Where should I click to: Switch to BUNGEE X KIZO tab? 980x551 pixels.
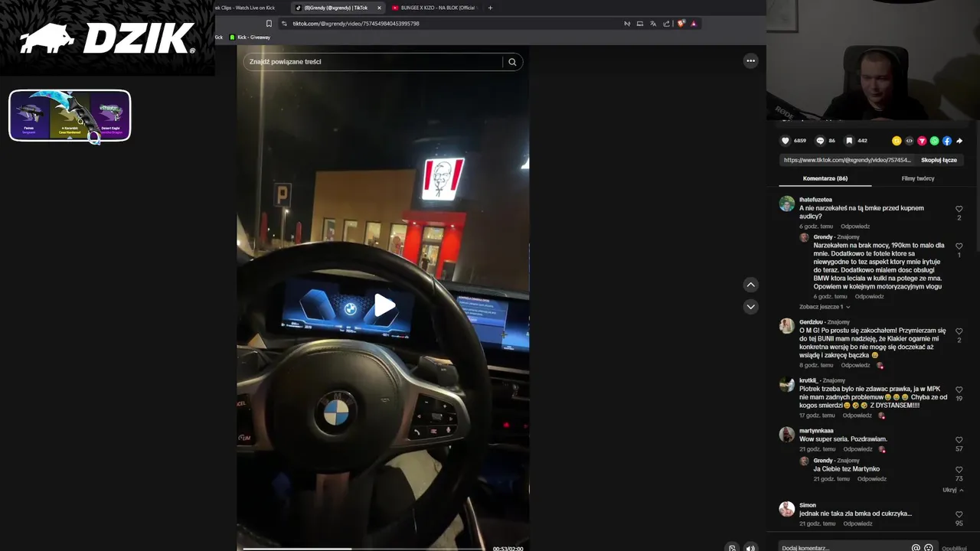pyautogui.click(x=434, y=8)
